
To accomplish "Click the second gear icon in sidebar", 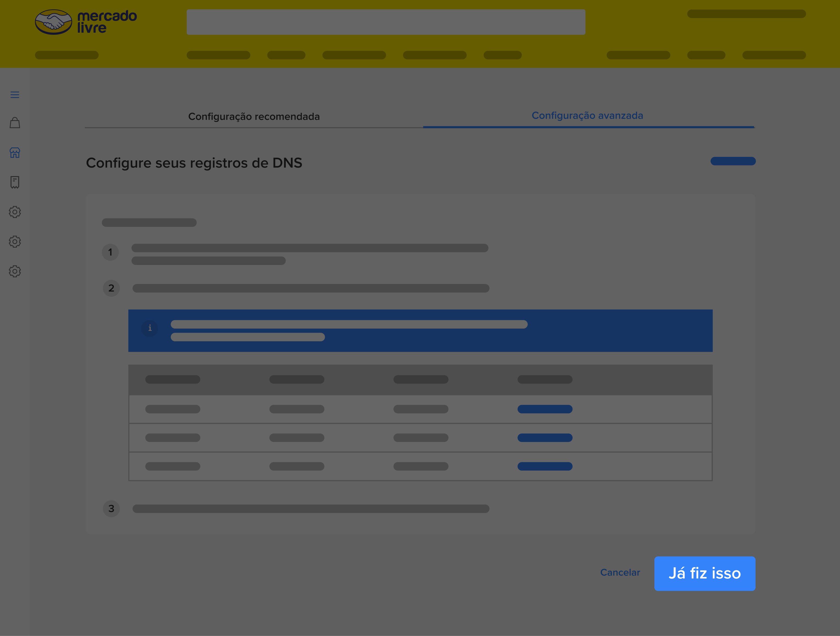I will coord(15,241).
